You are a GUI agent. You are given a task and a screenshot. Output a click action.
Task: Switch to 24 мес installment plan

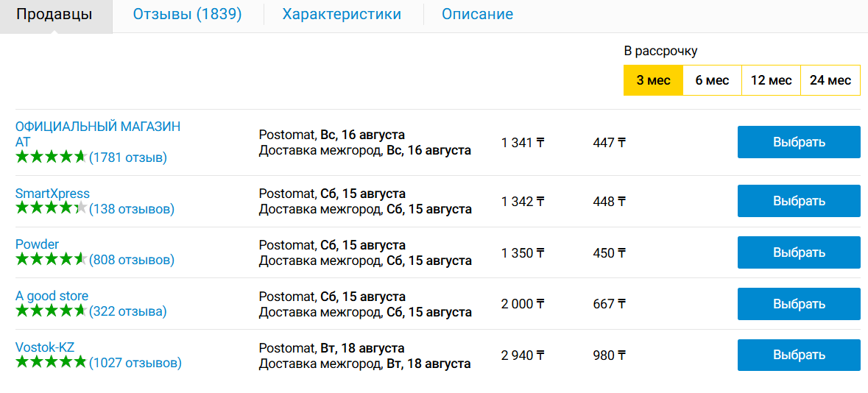tap(830, 80)
